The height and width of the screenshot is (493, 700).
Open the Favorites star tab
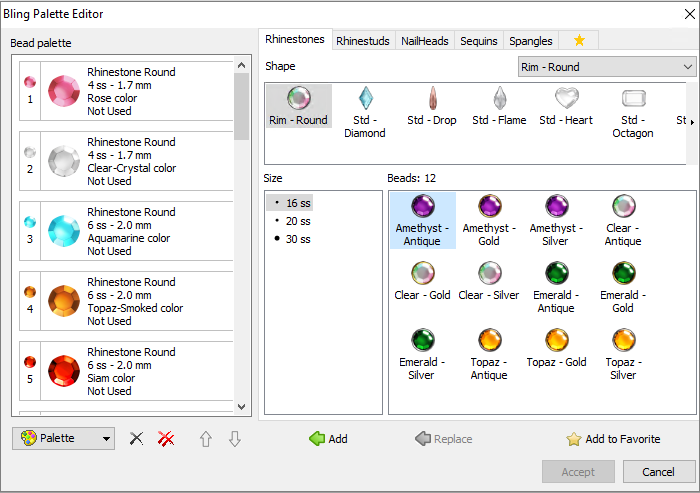[x=579, y=41]
